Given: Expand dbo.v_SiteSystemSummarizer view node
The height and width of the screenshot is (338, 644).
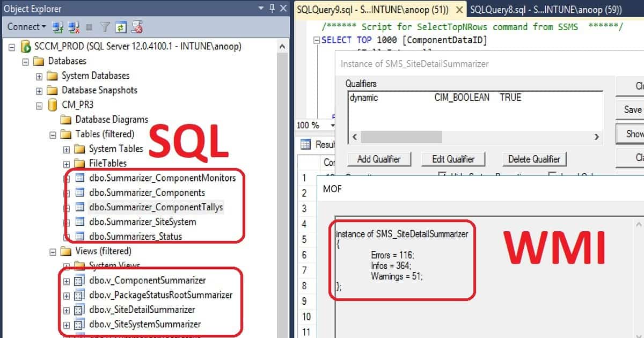Looking at the screenshot, I should [67, 324].
